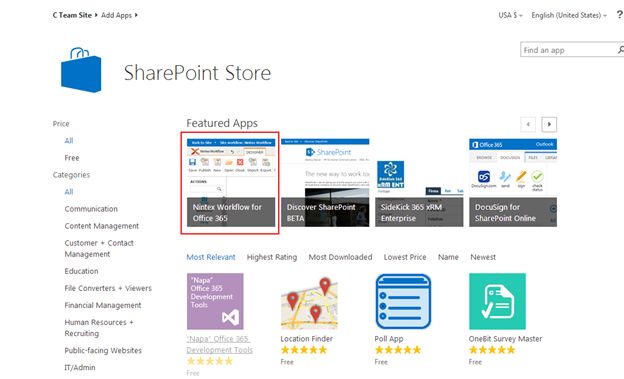Image resolution: width=624 pixels, height=379 pixels.
Task: Sort apps by Most Downloaded
Action: coord(340,257)
